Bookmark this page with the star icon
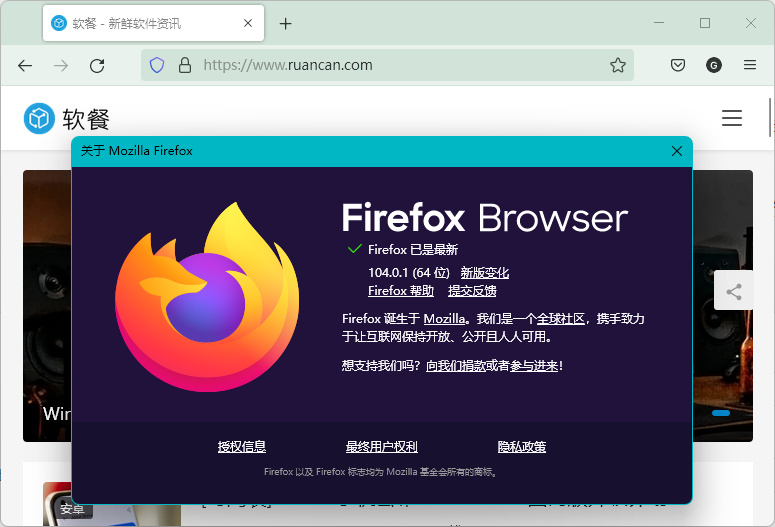Viewport: 775px width, 527px height. point(618,65)
